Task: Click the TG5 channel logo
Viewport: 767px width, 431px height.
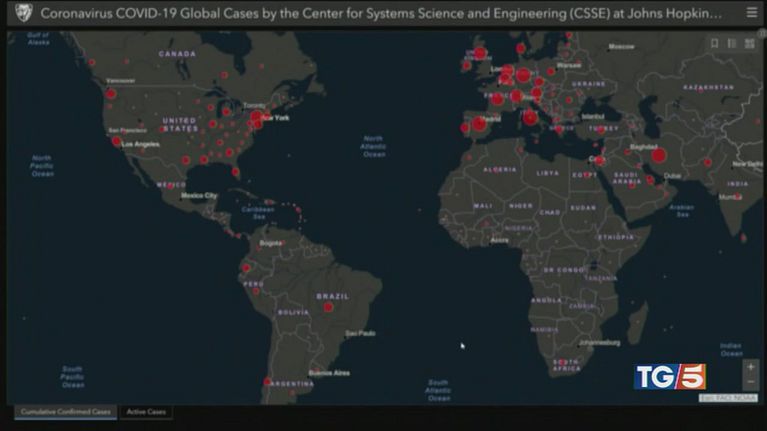Action: click(670, 376)
